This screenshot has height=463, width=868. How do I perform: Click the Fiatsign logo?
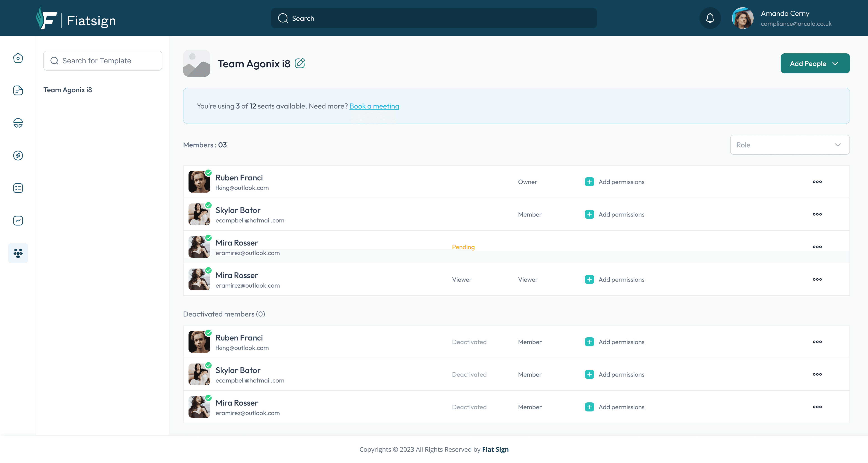click(x=76, y=19)
